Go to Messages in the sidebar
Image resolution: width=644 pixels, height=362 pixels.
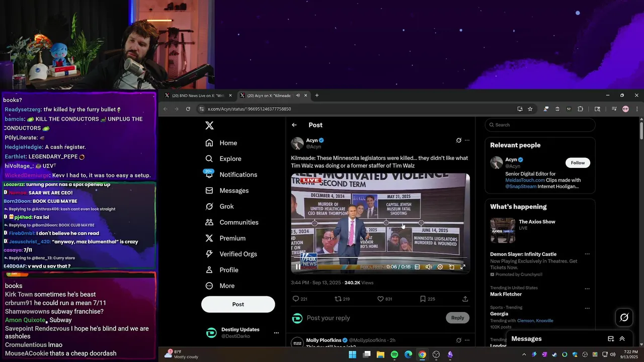(227, 191)
